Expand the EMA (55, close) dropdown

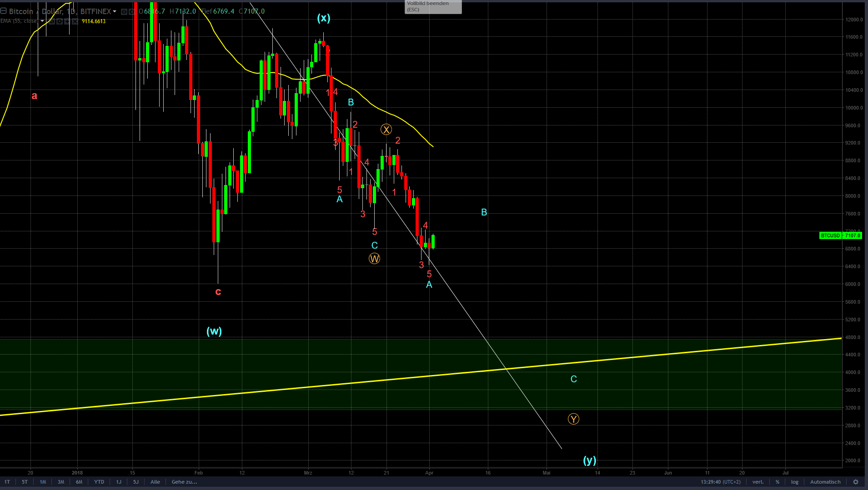click(42, 21)
